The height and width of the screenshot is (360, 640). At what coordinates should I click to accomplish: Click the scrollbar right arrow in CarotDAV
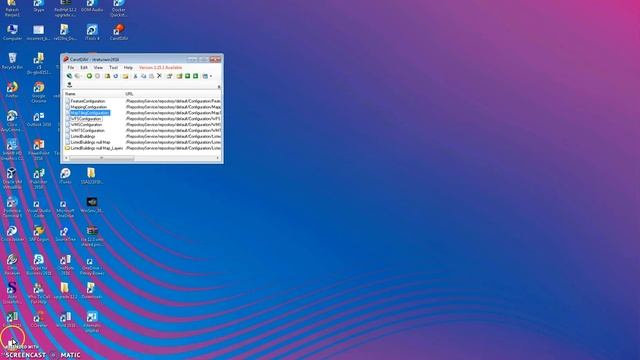[x=218, y=158]
